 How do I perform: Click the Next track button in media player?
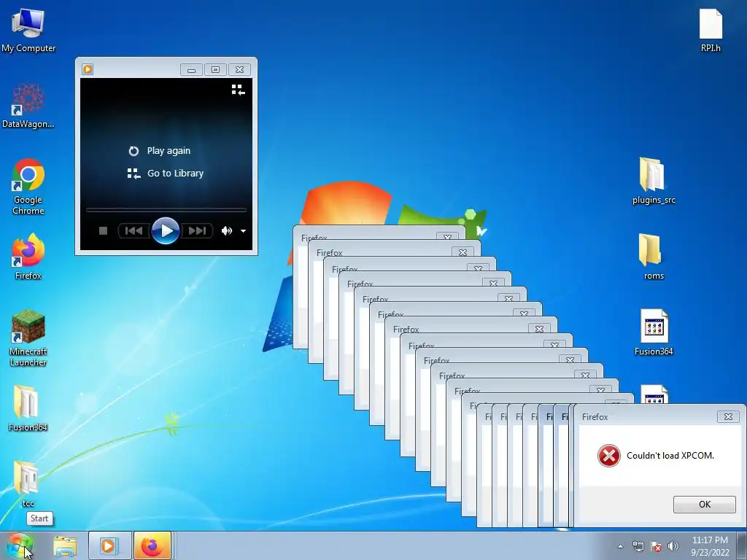197,231
